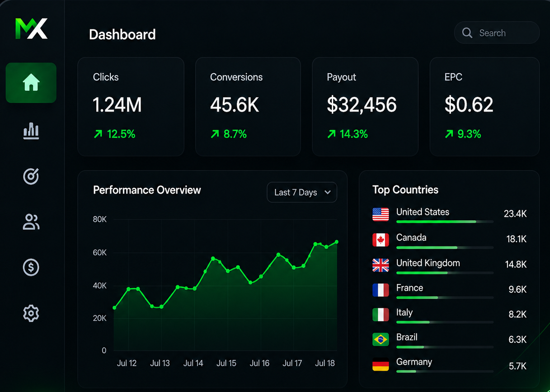Click the EPC trend arrow icon
This screenshot has height=392, width=550.
click(449, 134)
